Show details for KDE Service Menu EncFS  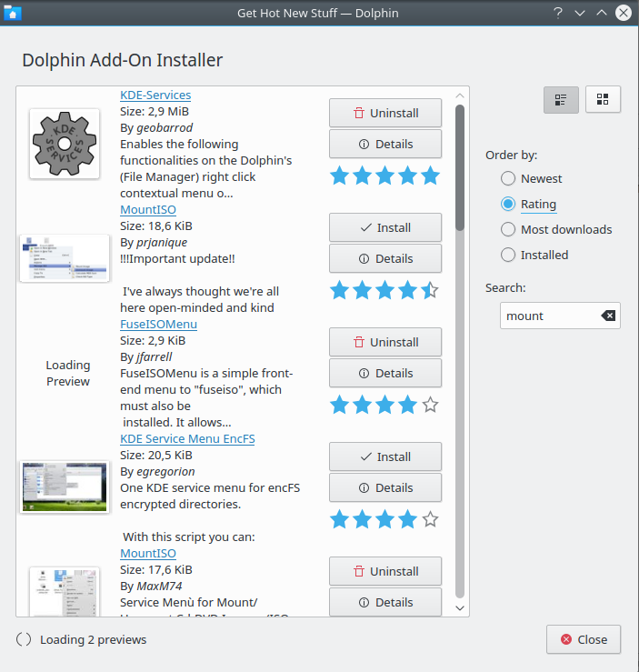(x=385, y=487)
